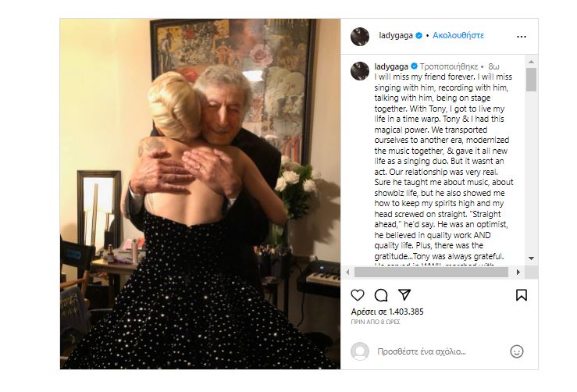
Task: Click the caption scroll up arrow
Action: [531, 62]
